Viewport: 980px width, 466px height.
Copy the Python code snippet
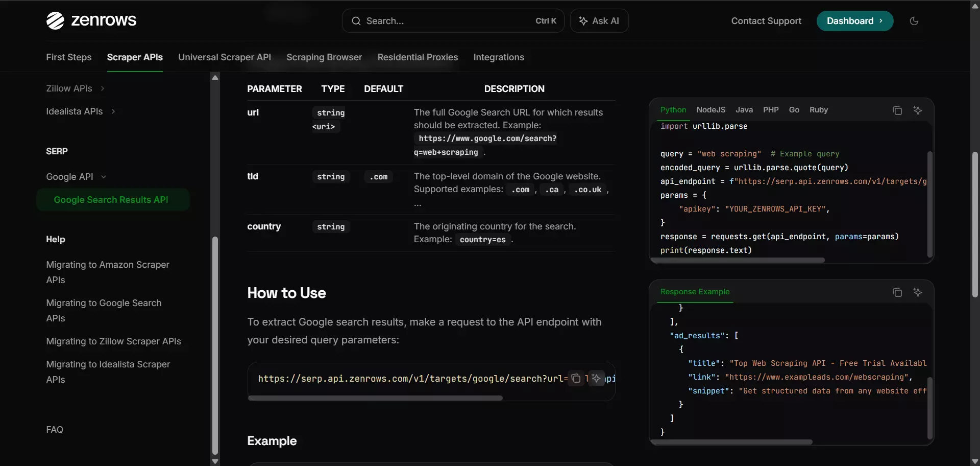coord(897,110)
